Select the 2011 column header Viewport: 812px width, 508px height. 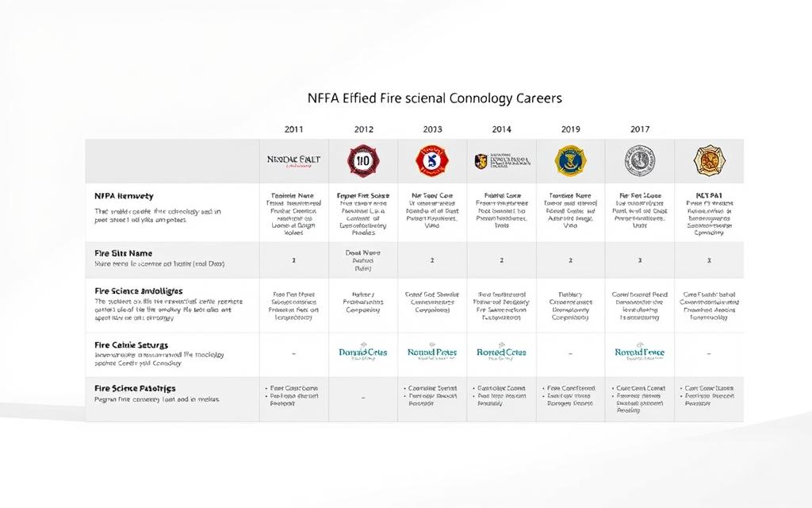[x=294, y=128]
